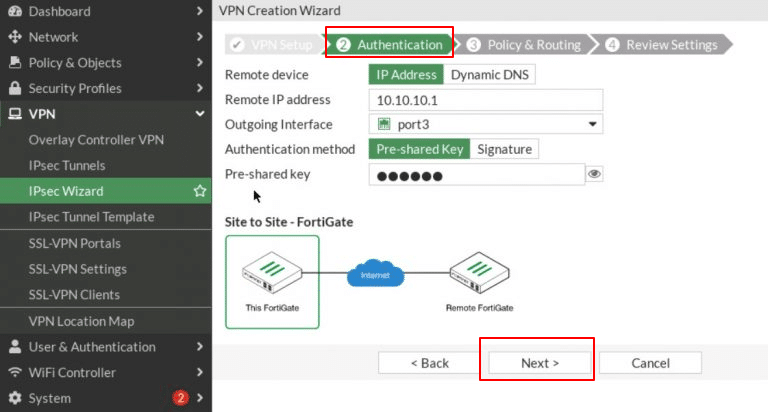Go to the VPN Setup wizard step

point(273,45)
